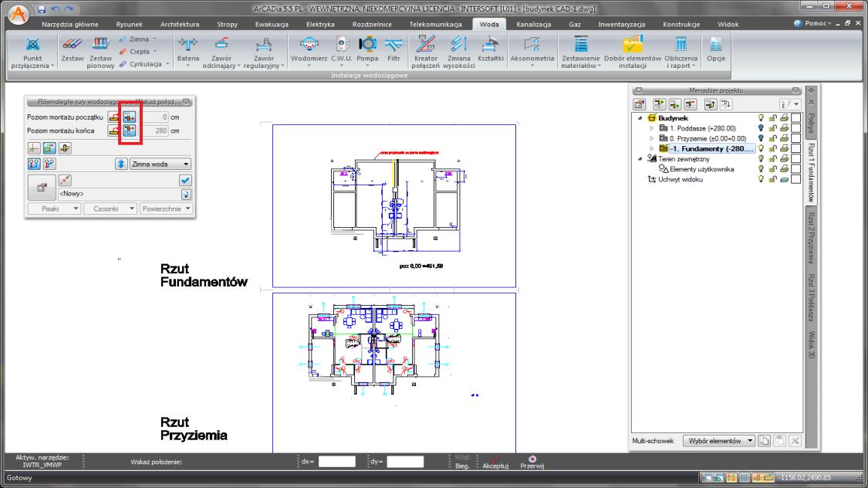Open the Wybór elementów dropdown
This screenshot has width=868, height=488.
[718, 441]
